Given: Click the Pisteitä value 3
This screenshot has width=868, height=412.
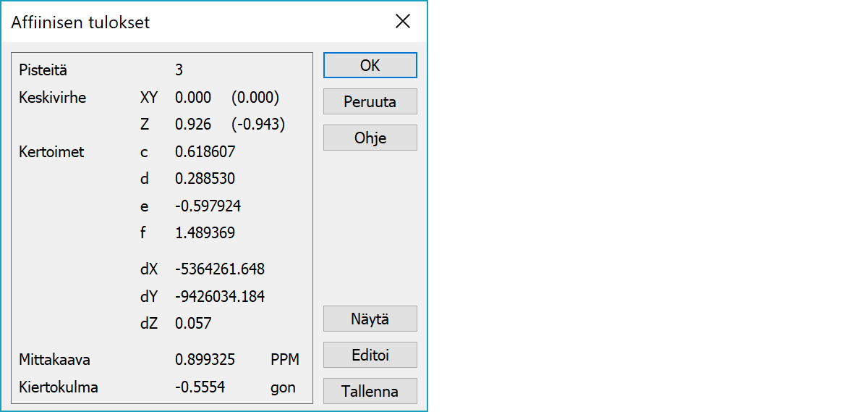Looking at the screenshot, I should point(179,70).
